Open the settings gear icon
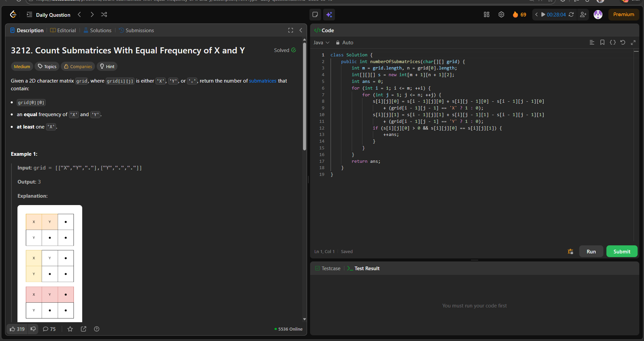Viewport: 644px width, 341px height. point(501,14)
